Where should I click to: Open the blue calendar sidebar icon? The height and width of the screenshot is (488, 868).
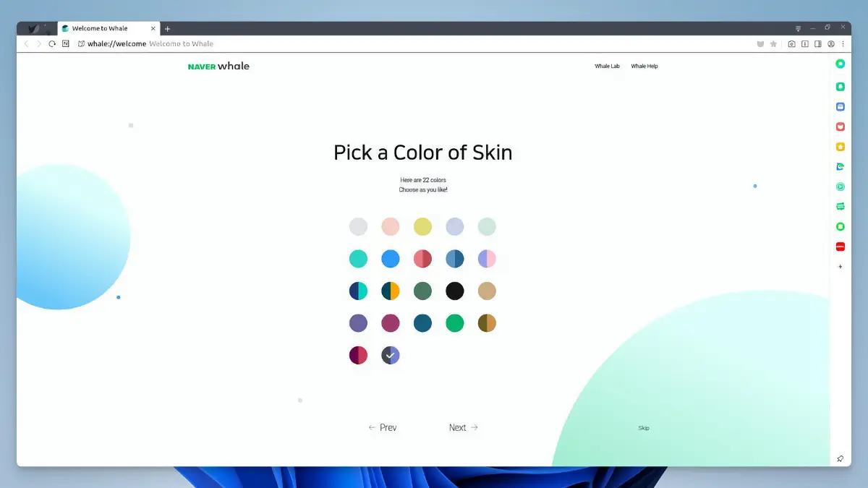841,106
